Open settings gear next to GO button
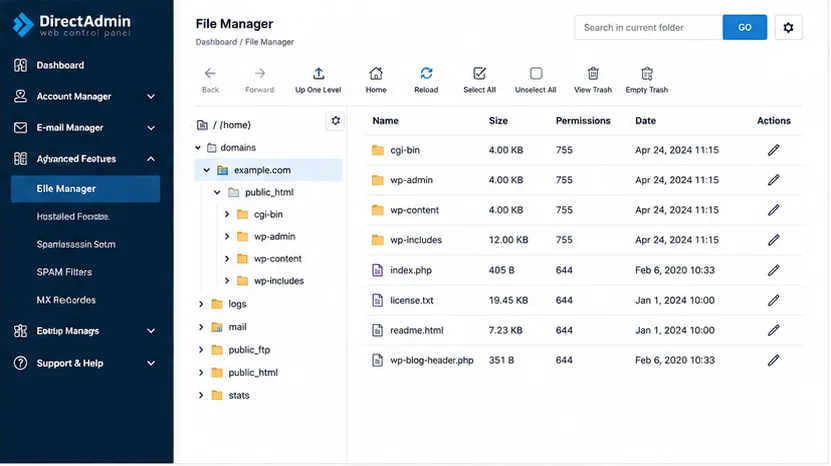Image resolution: width=831 pixels, height=466 pixels. pyautogui.click(x=789, y=27)
